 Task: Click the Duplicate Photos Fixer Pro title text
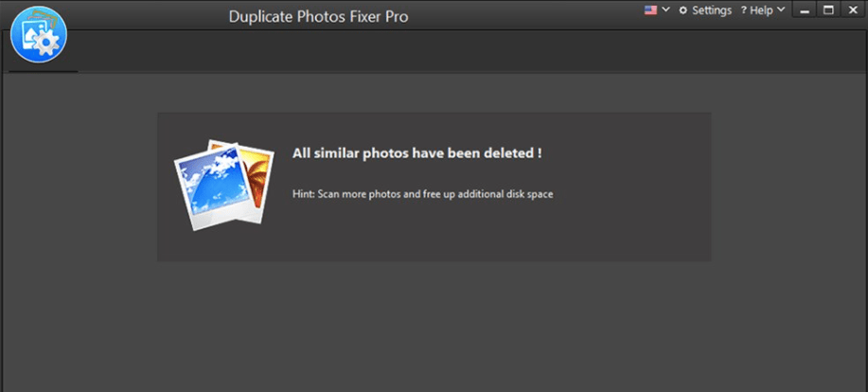[x=318, y=17]
